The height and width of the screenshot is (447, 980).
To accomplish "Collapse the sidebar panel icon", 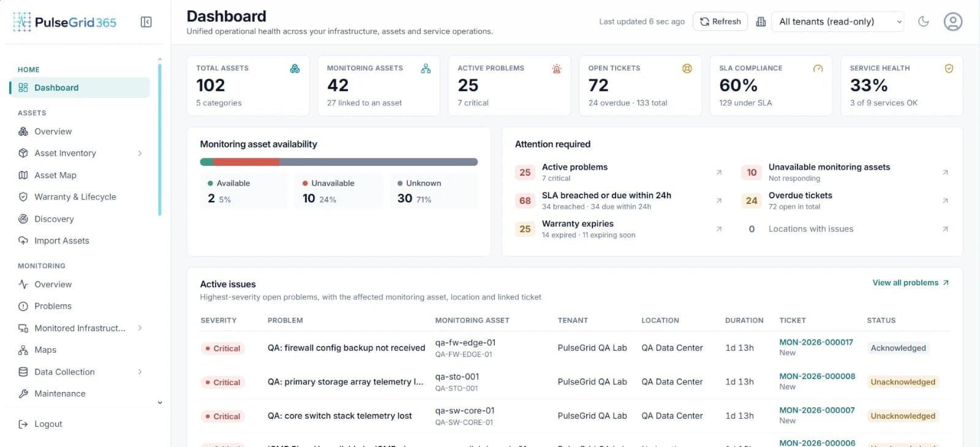I will [146, 22].
